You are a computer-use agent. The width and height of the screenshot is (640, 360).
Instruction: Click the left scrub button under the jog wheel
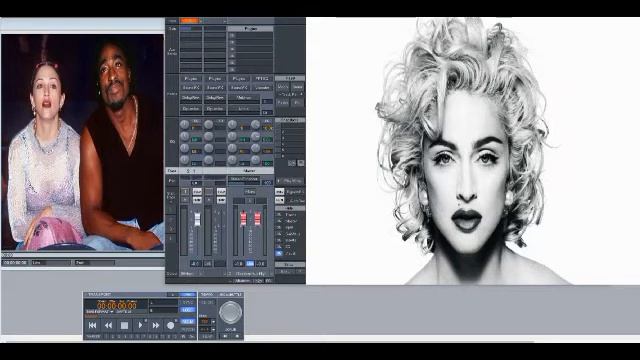coord(225,336)
